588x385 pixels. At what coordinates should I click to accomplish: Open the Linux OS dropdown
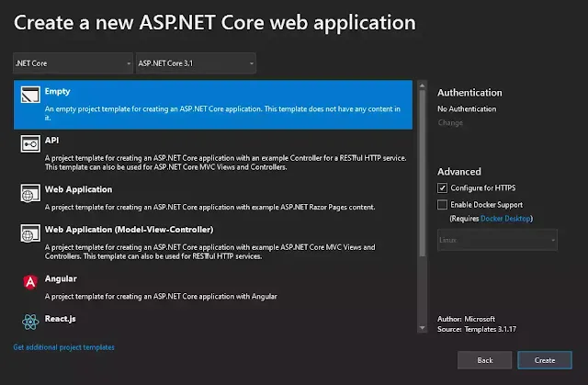pyautogui.click(x=497, y=240)
